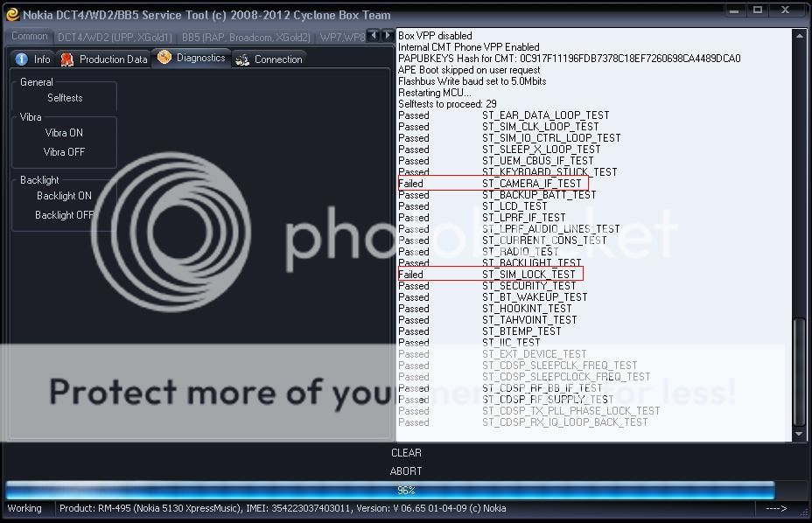Click the Working status label
Screen dimensions: 812x523
click(x=24, y=508)
